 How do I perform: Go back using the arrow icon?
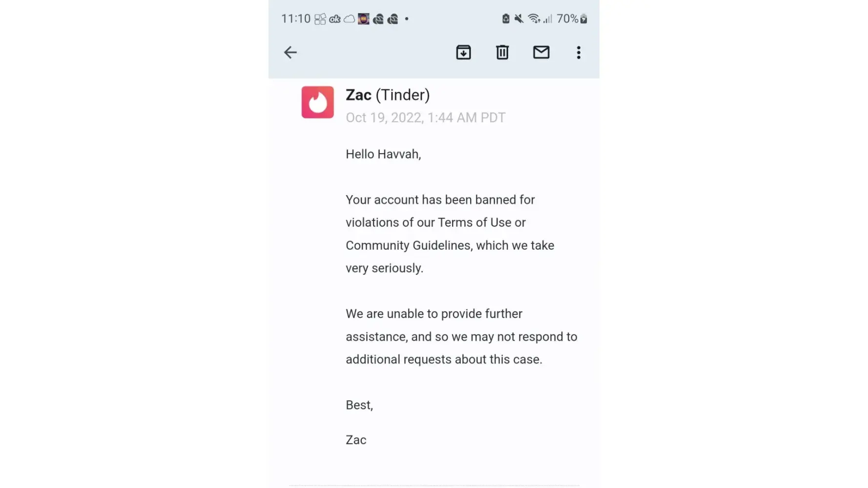pos(290,52)
